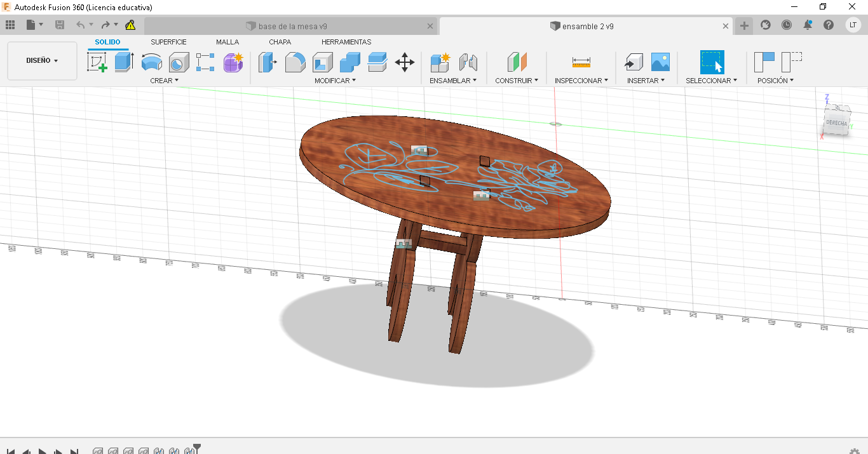The image size is (868, 454).
Task: Close the 'base de la mesa v9' tab
Action: point(430,26)
